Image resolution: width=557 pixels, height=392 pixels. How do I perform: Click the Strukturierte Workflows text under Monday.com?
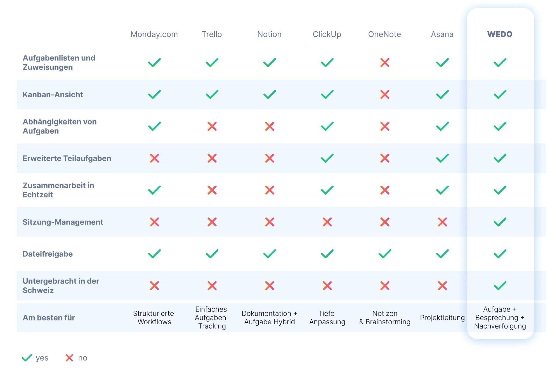pos(154,318)
